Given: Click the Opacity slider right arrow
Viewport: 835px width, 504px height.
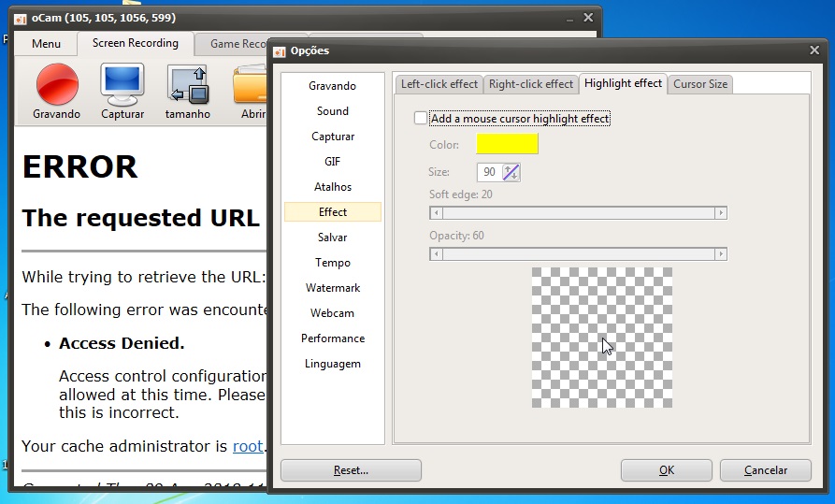Looking at the screenshot, I should pyautogui.click(x=721, y=254).
